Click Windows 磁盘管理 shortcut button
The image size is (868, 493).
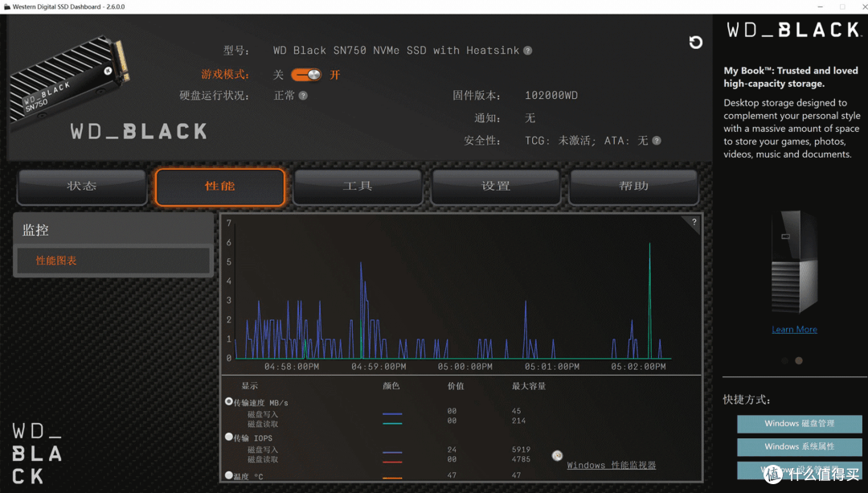(800, 424)
